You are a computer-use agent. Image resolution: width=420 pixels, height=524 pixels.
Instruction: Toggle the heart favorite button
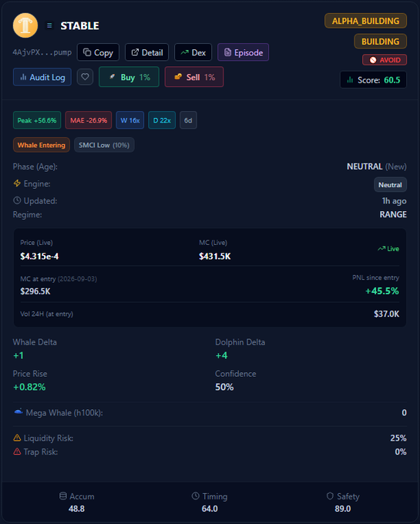(x=86, y=77)
